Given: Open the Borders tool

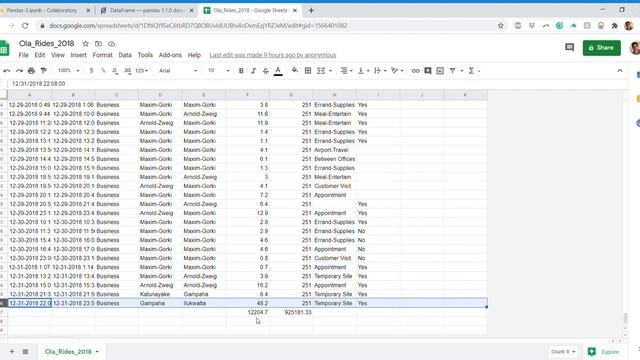Looking at the screenshot, I should (308, 71).
